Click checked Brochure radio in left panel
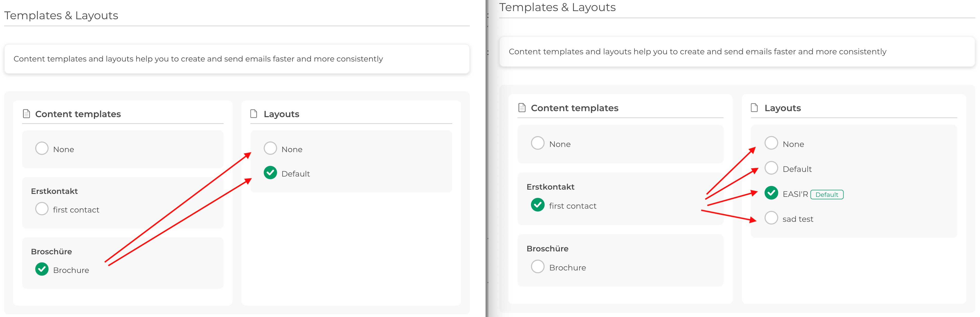980x317 pixels. click(x=42, y=269)
